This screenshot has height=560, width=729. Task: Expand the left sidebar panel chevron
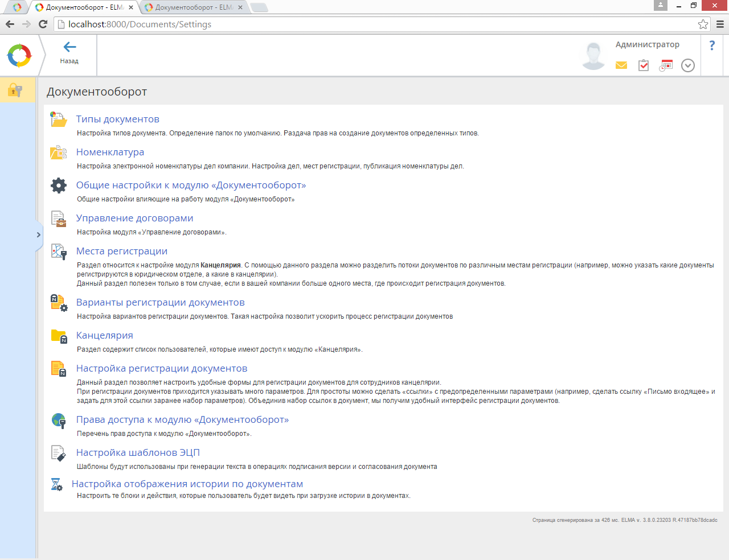tap(38, 234)
